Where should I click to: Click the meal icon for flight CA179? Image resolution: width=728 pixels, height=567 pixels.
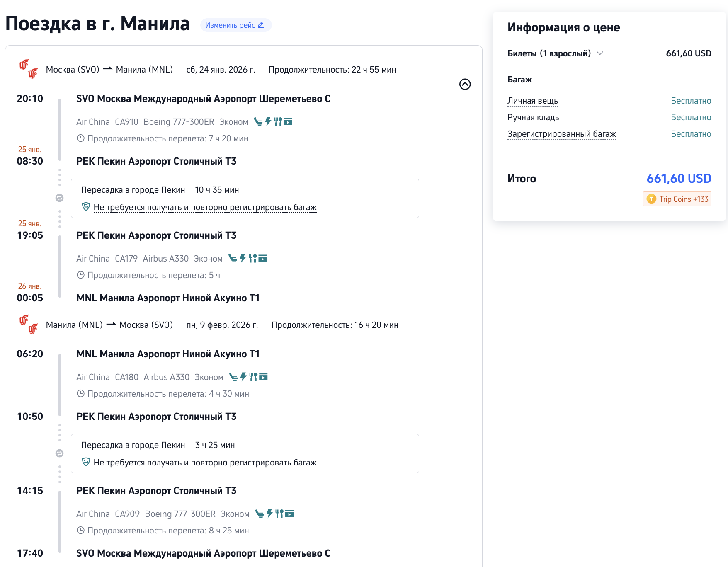(252, 259)
